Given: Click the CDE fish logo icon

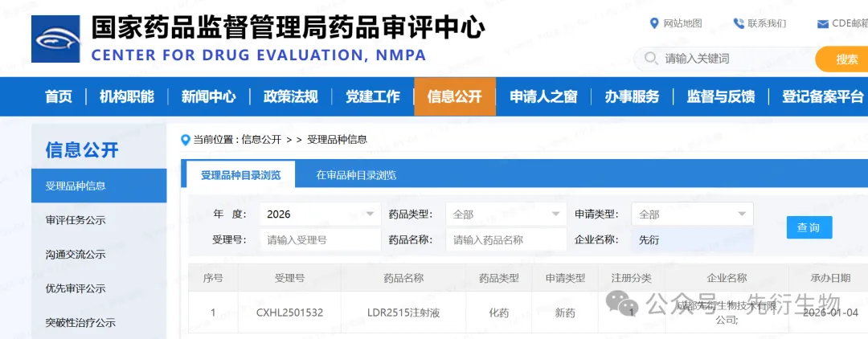Looking at the screenshot, I should 55,39.
